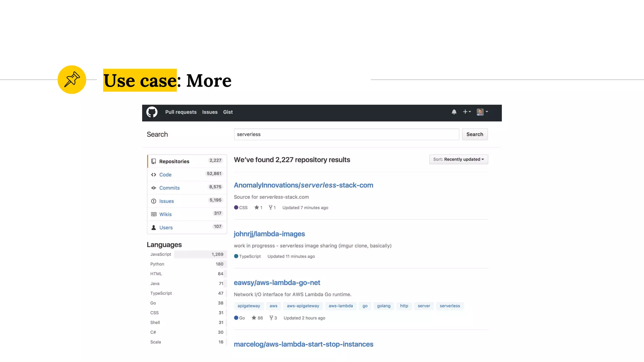The width and height of the screenshot is (644, 362).
Task: Filter by Scala language
Action: tap(187, 342)
